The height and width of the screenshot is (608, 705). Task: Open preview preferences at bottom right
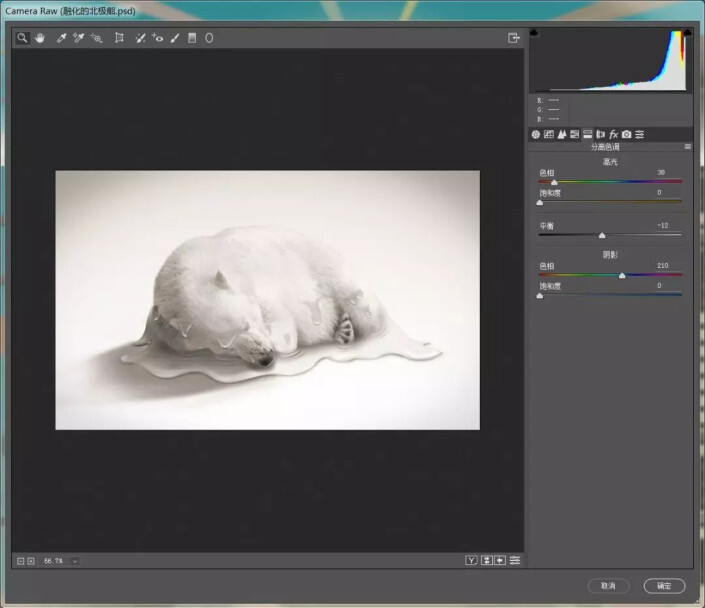[x=515, y=560]
